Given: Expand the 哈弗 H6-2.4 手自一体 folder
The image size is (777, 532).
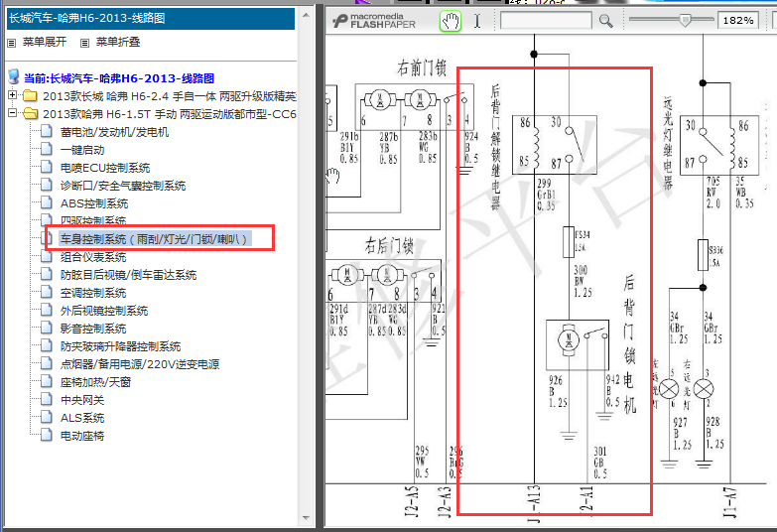Looking at the screenshot, I should coord(12,95).
